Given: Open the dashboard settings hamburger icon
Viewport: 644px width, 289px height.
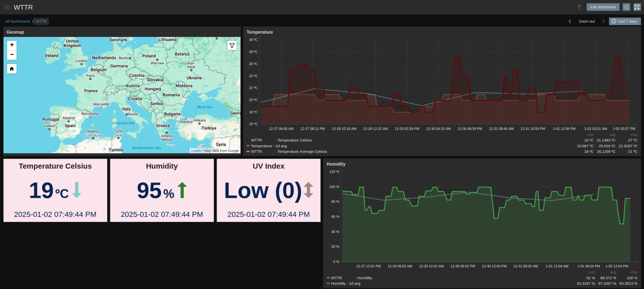Looking at the screenshot, I should click(x=626, y=7).
